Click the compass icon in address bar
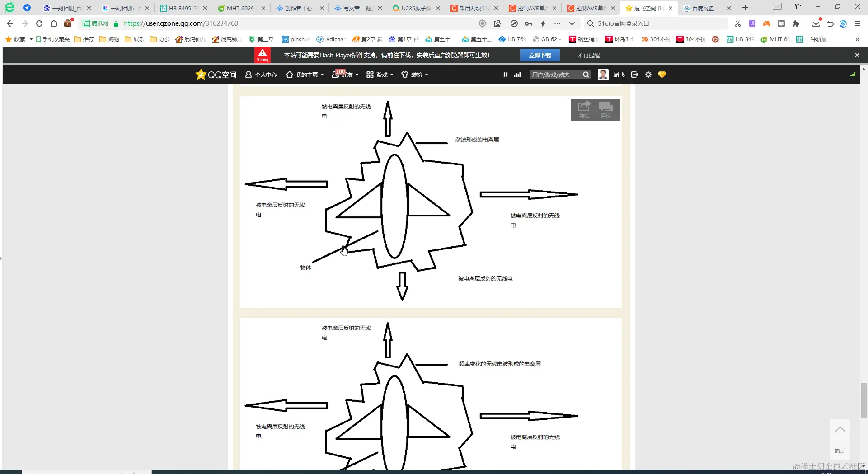 [514, 23]
